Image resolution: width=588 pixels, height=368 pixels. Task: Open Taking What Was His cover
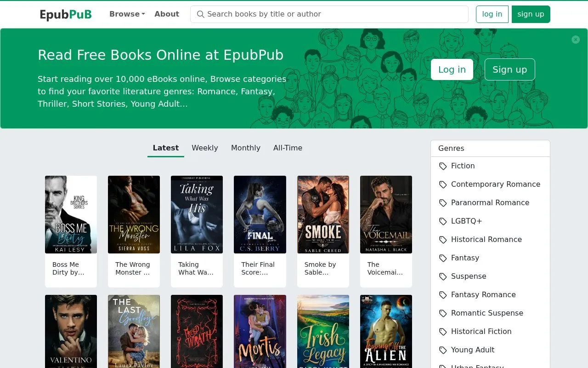pos(197,214)
